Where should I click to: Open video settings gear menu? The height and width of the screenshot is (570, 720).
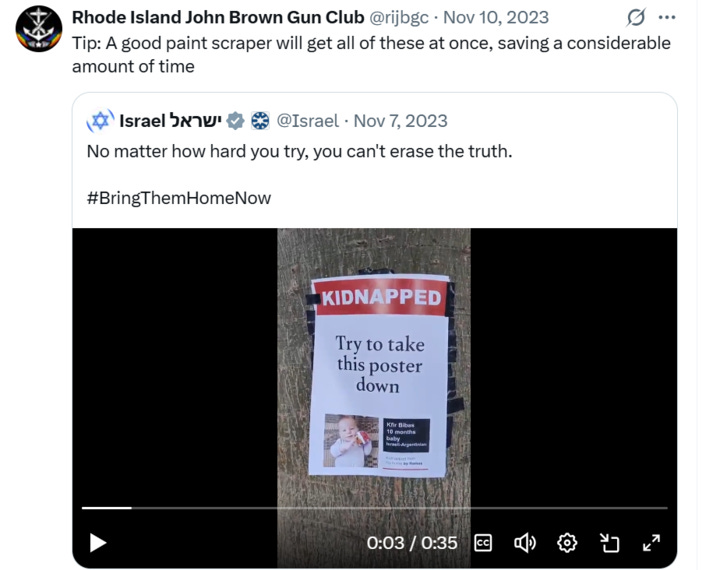coord(567,543)
